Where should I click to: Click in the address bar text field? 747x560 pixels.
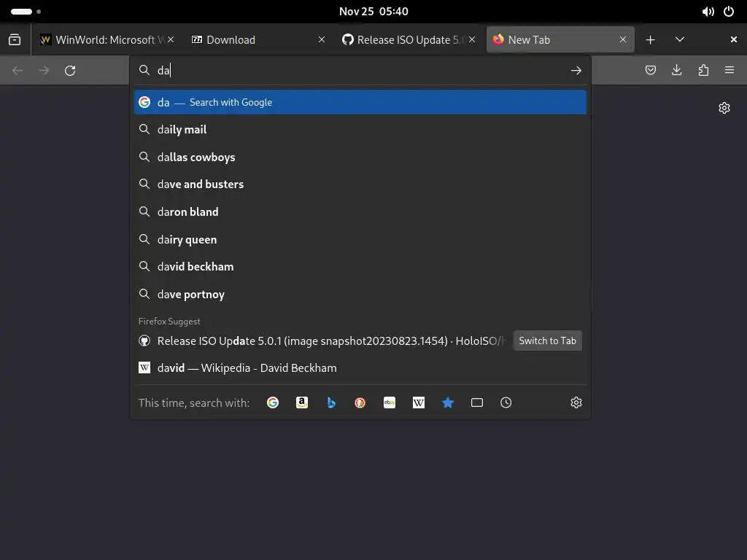pos(362,71)
